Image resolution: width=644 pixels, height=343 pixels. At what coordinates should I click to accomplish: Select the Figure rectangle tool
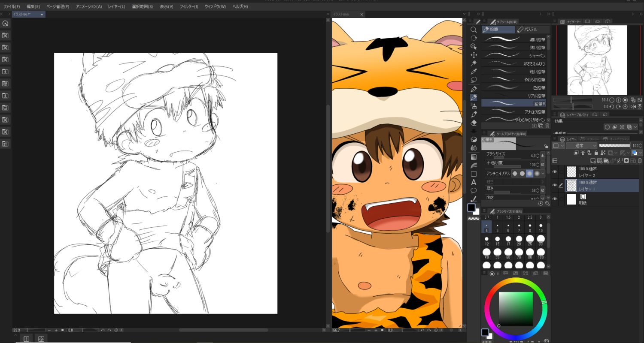[x=474, y=174]
